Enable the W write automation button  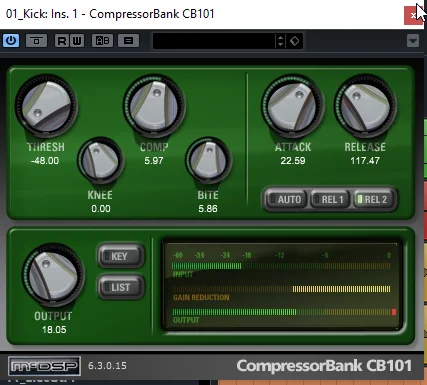click(x=77, y=41)
